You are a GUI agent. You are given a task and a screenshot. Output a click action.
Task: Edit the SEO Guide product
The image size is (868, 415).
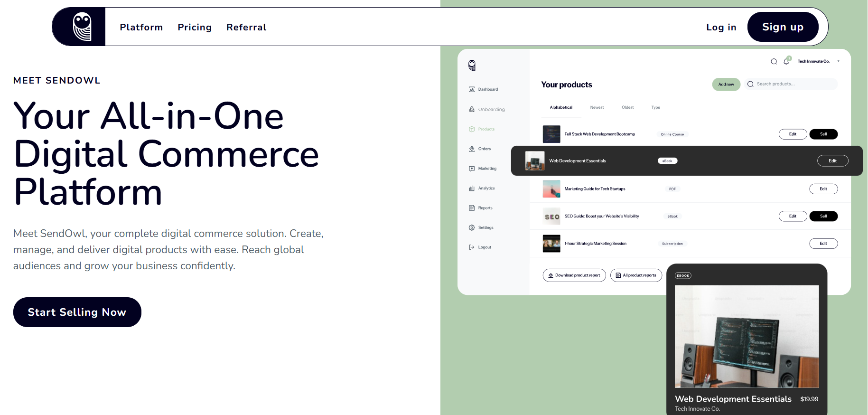pos(793,216)
